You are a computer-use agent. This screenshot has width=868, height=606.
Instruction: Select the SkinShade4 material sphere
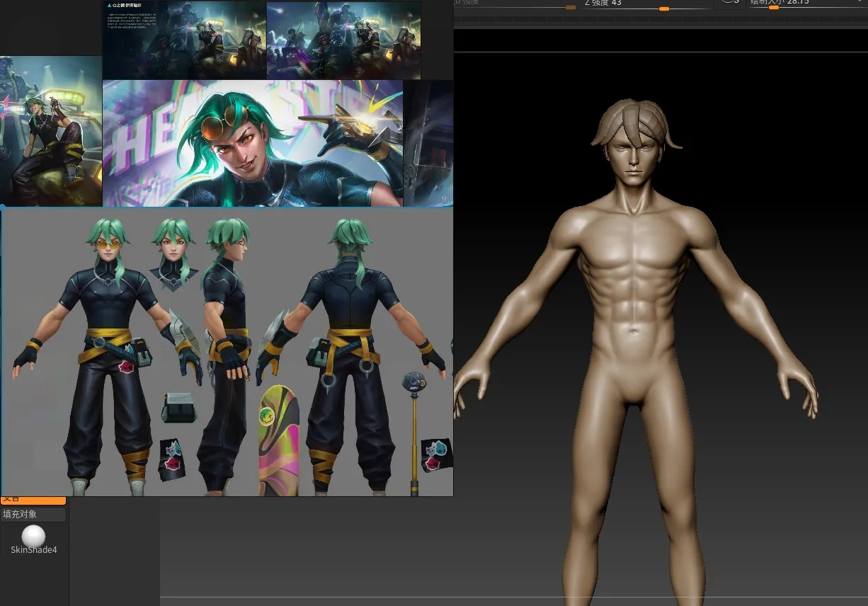click(x=33, y=537)
